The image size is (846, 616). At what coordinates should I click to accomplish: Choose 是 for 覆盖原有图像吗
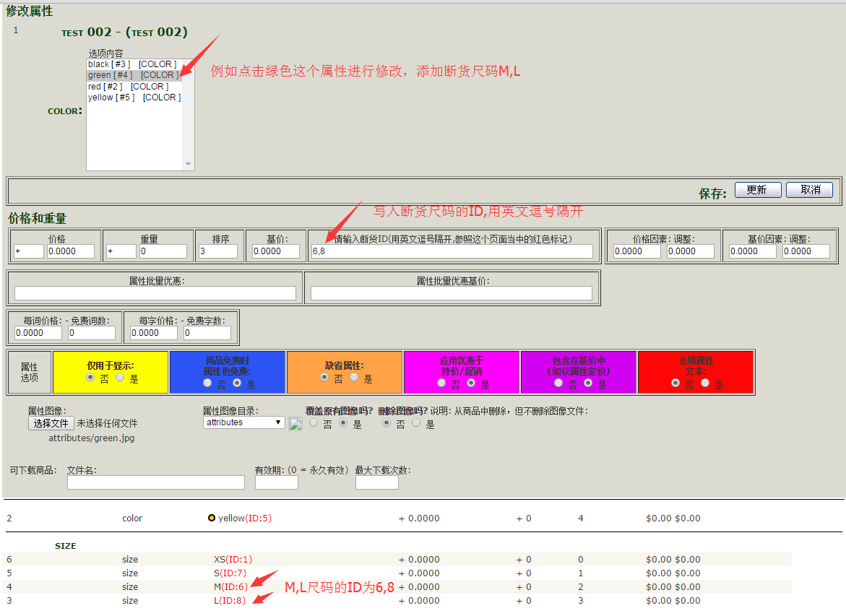point(343,422)
